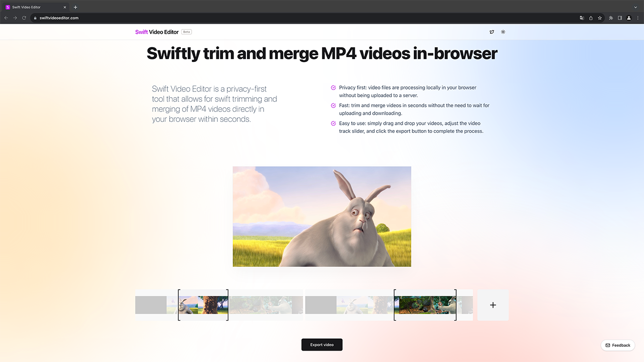This screenshot has height=362, width=644.
Task: Click left trim bracket of first clip
Action: click(x=179, y=305)
